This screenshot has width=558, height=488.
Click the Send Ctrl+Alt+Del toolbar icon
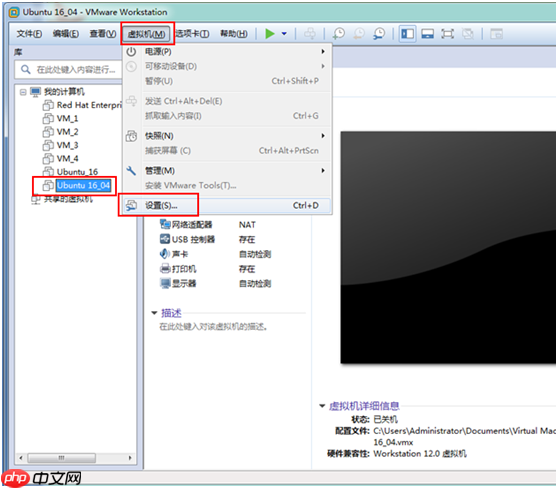pos(310,33)
